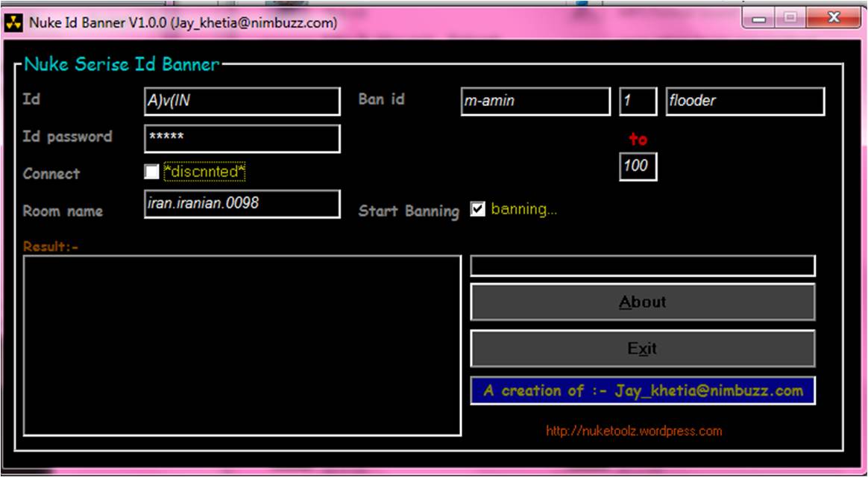Viewport: 868px width, 477px height.
Task: Click the Ban id name field m-amin
Action: [535, 102]
